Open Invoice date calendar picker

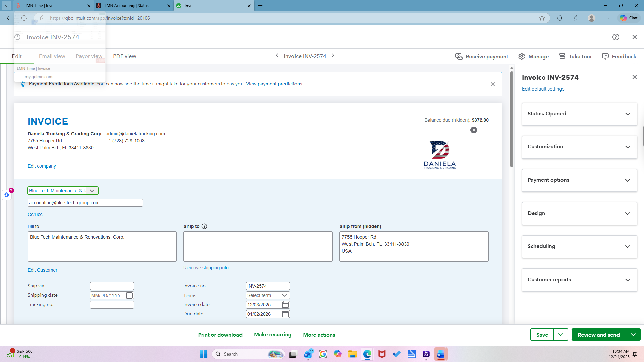[x=285, y=305]
